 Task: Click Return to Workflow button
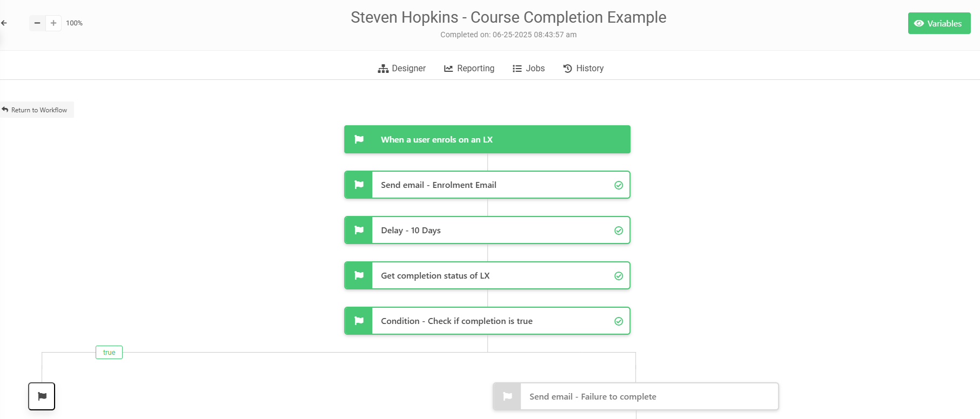coord(36,110)
